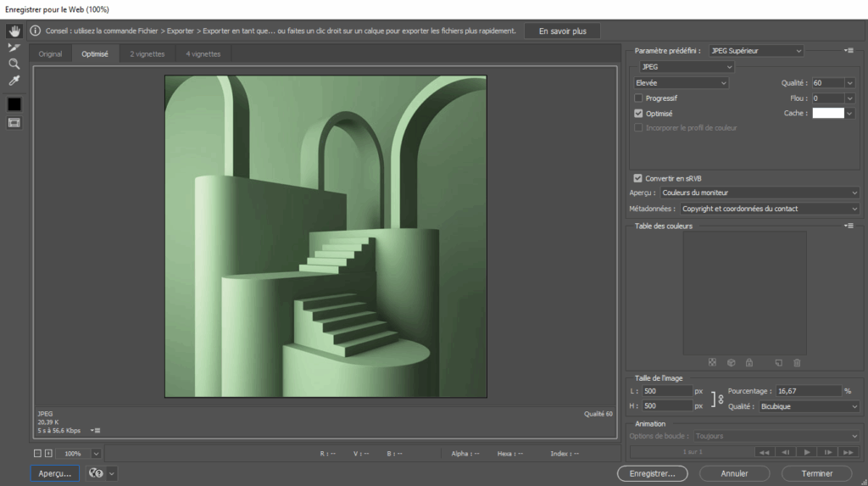Toggle slices visibility icon
Screen dimensions: 868x486
click(14, 122)
